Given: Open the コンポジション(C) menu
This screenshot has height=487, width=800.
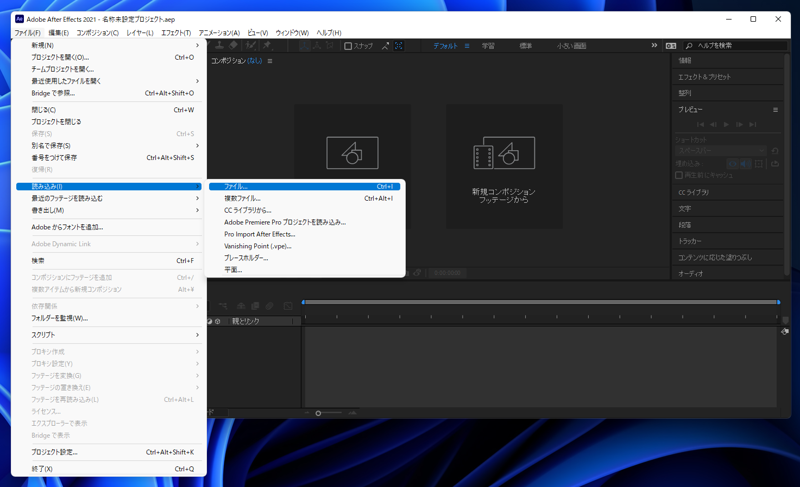Looking at the screenshot, I should click(x=97, y=33).
